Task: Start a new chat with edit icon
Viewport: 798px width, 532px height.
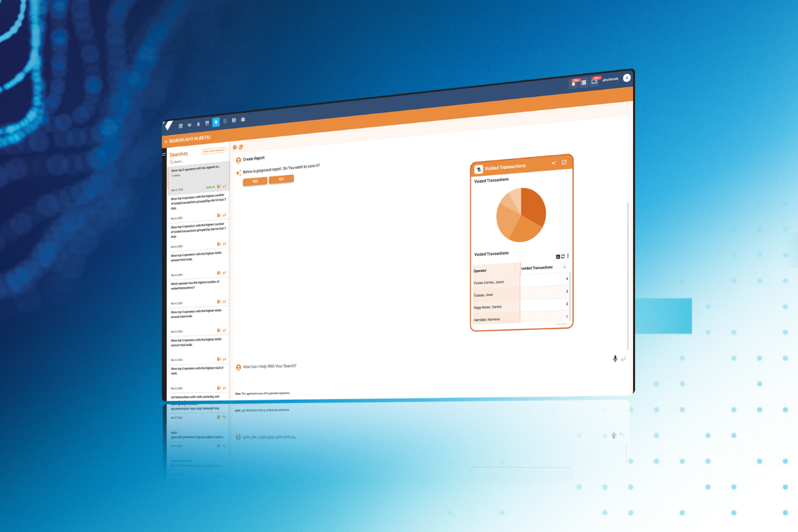Action: click(241, 147)
